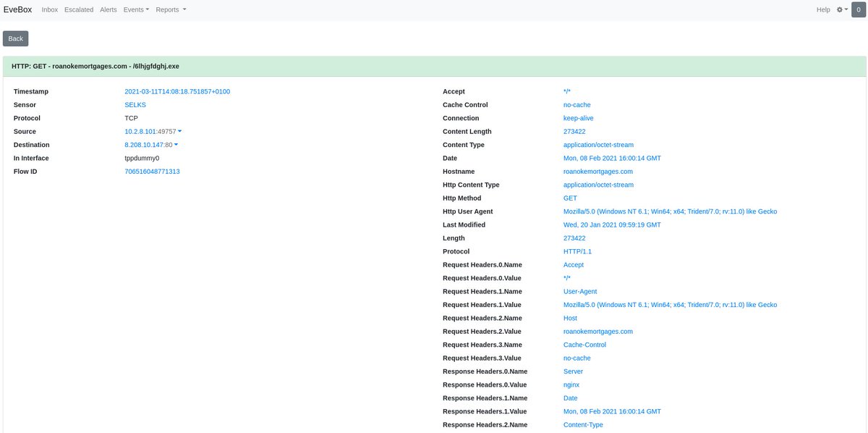Click Flow ID 706516048771313
This screenshot has width=868, height=433.
(x=152, y=172)
